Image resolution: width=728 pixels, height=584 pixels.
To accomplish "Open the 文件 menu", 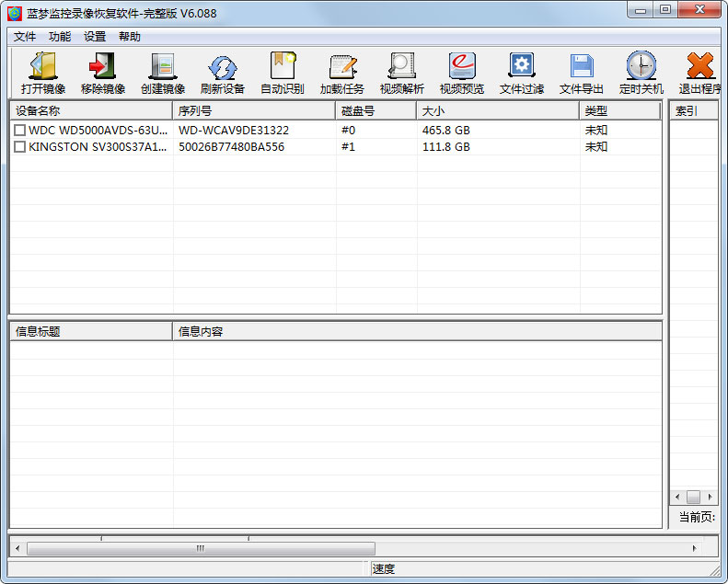I will point(25,37).
